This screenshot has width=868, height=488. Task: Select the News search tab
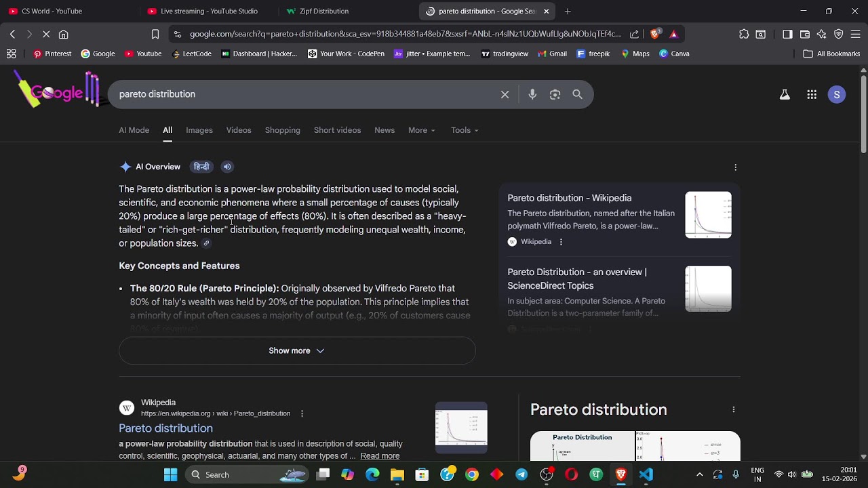click(x=384, y=130)
